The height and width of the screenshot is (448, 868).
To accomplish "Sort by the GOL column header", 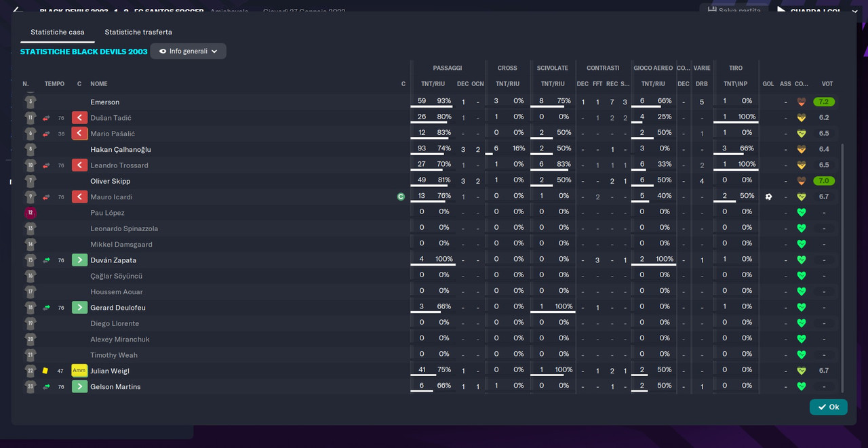I will (x=768, y=84).
